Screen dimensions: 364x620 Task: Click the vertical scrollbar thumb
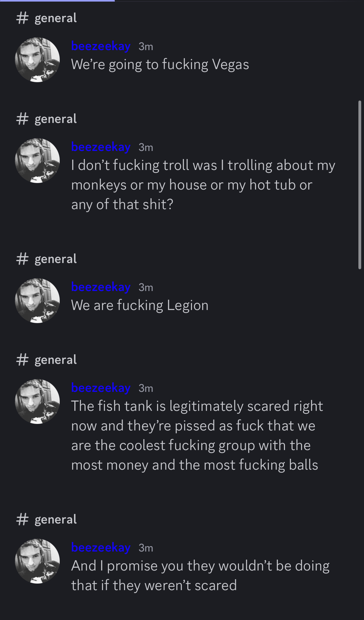tap(360, 185)
